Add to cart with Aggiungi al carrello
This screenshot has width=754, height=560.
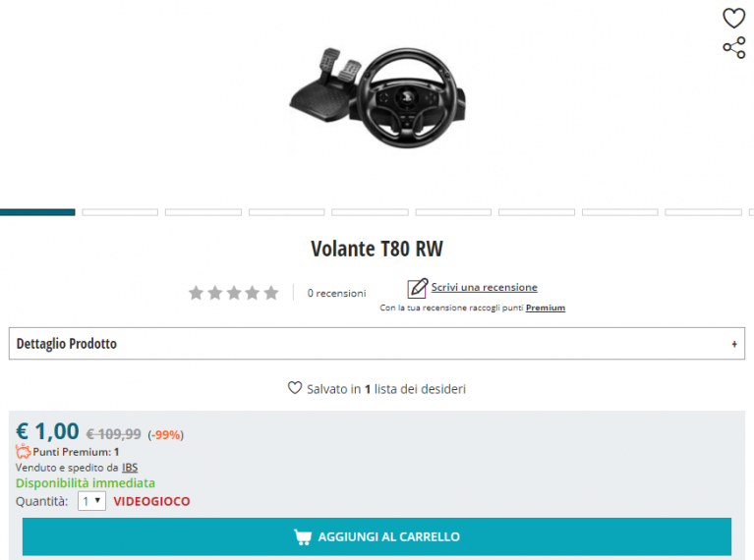[377, 537]
